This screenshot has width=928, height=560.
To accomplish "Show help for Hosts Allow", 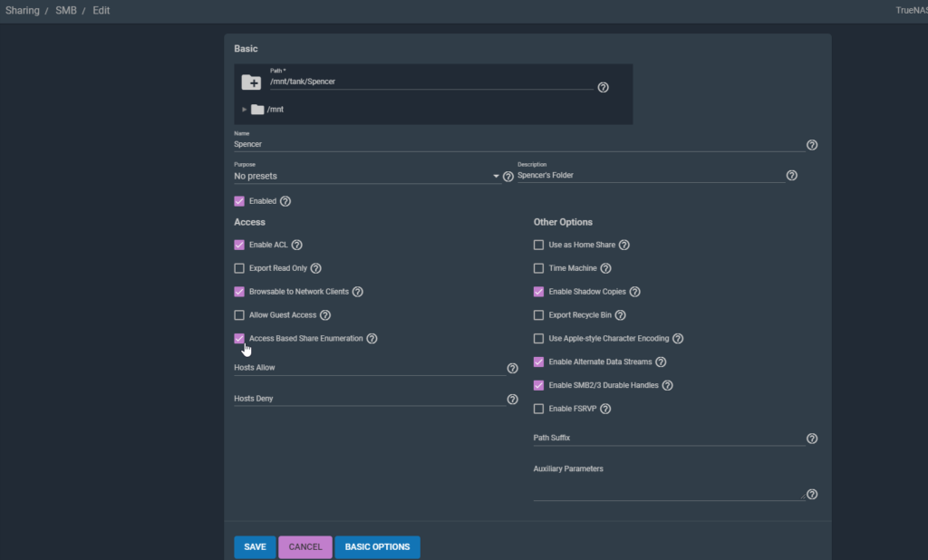I will [x=513, y=368].
